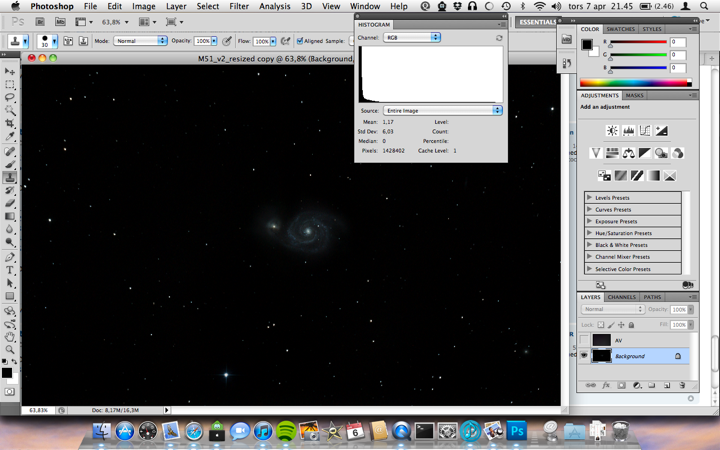Switch to the Channels tab
This screenshot has width=720, height=450.
(x=622, y=297)
